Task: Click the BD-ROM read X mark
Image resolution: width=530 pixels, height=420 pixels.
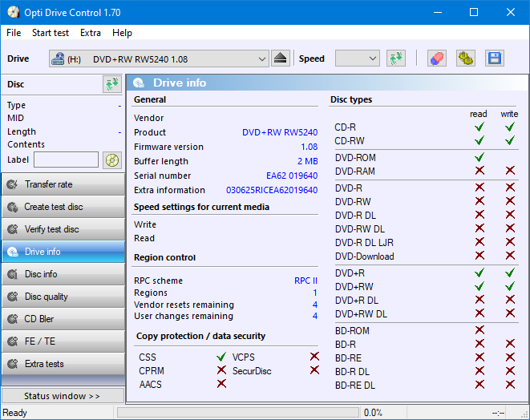Action: [x=479, y=329]
